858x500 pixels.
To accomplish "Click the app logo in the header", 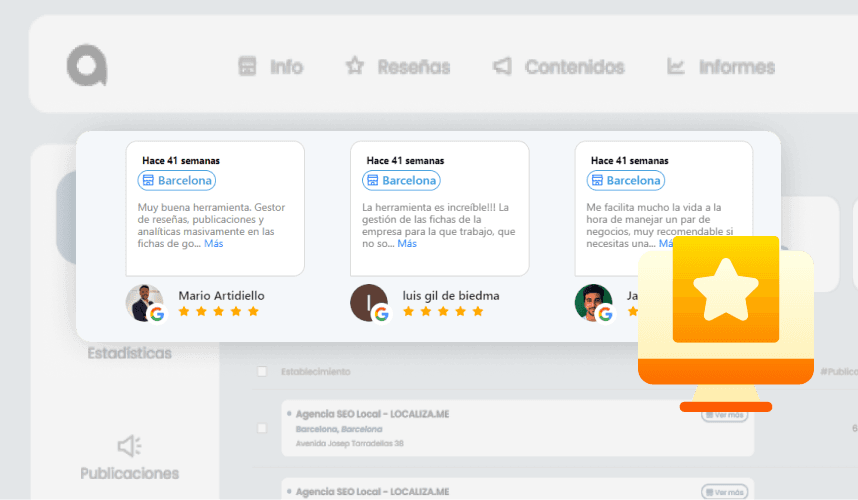I will click(87, 66).
